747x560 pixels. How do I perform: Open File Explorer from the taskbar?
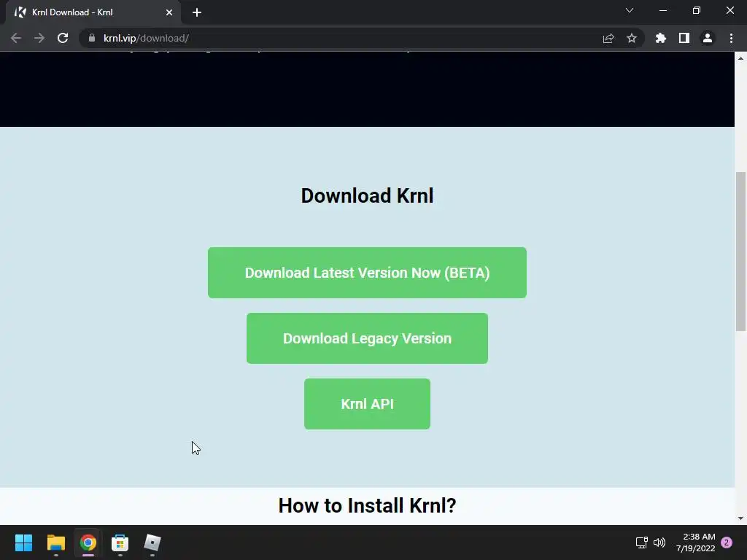(55, 542)
